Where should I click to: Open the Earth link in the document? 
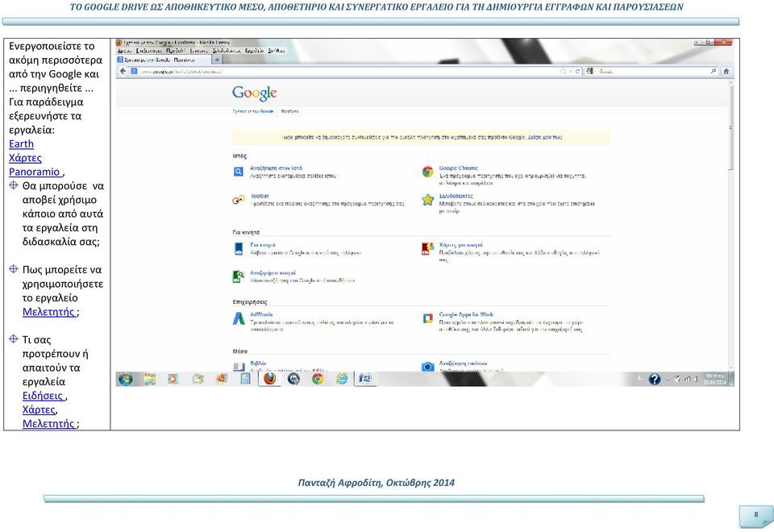(21, 144)
